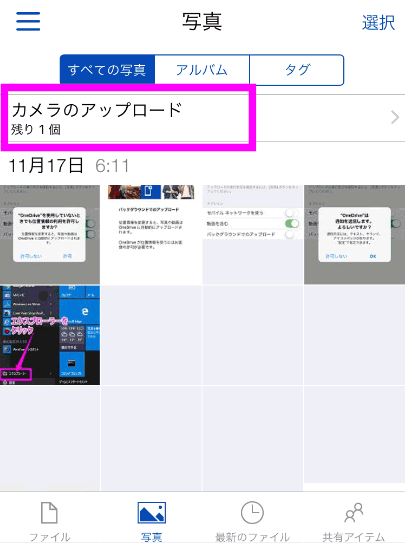Open the カメラのアップロード row

[x=202, y=118]
